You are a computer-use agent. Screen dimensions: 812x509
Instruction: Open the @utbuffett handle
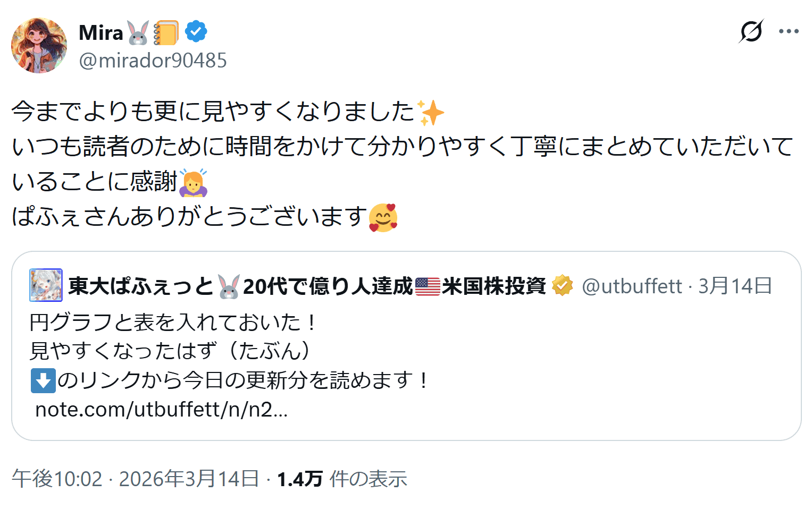point(632,286)
